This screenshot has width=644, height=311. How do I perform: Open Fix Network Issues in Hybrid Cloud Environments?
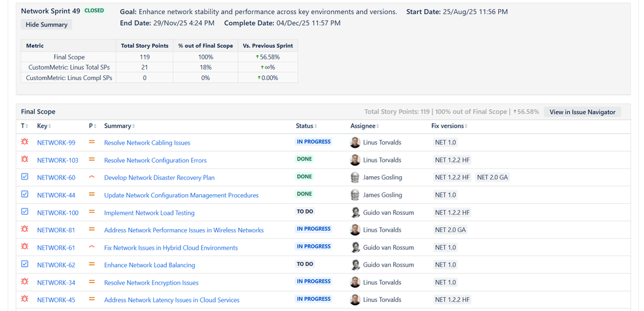[x=171, y=248]
